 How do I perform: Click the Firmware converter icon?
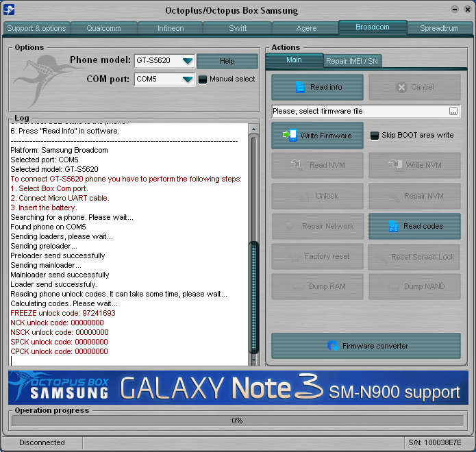pos(333,346)
